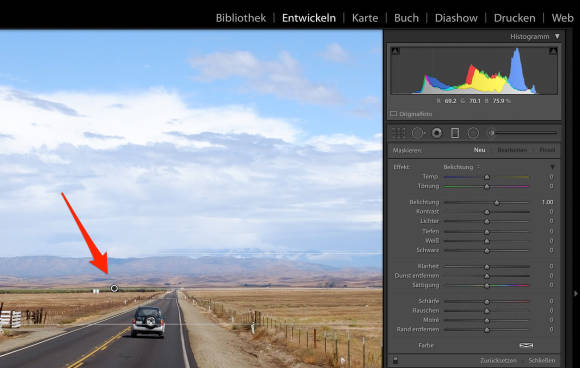Click the gradient filter pin on photo
The image size is (580, 368).
[114, 288]
